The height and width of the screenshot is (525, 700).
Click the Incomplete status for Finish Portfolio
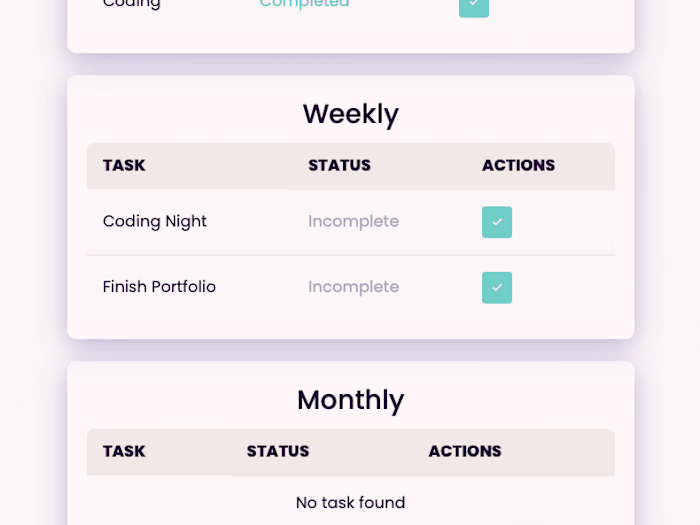point(353,287)
